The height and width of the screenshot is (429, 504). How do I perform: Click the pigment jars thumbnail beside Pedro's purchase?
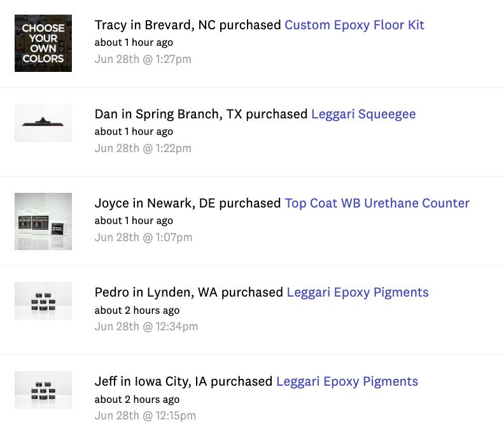(43, 301)
